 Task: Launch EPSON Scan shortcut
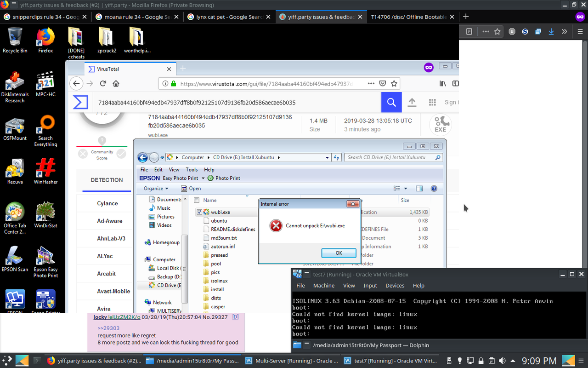click(15, 259)
